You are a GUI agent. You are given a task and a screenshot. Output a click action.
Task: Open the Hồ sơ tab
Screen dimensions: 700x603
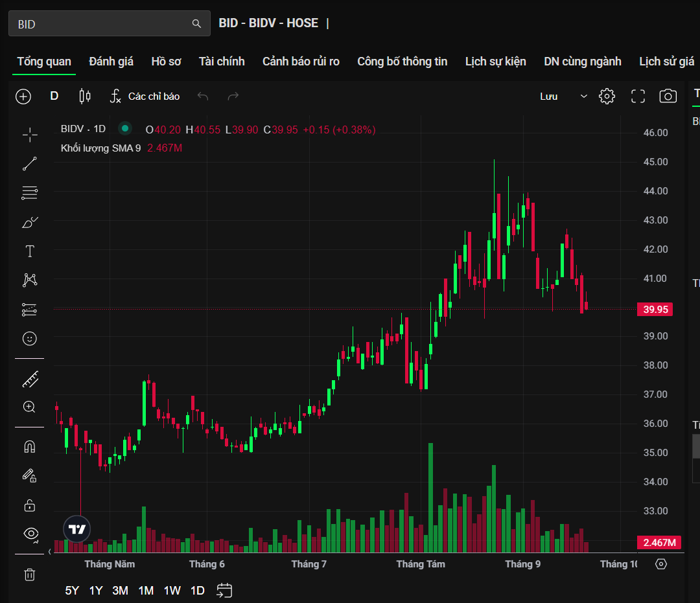pos(166,62)
